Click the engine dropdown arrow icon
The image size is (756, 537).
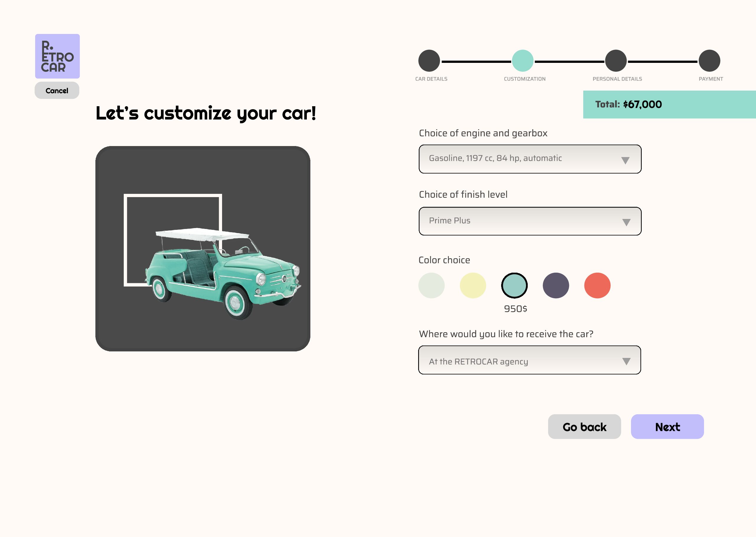[x=625, y=161]
